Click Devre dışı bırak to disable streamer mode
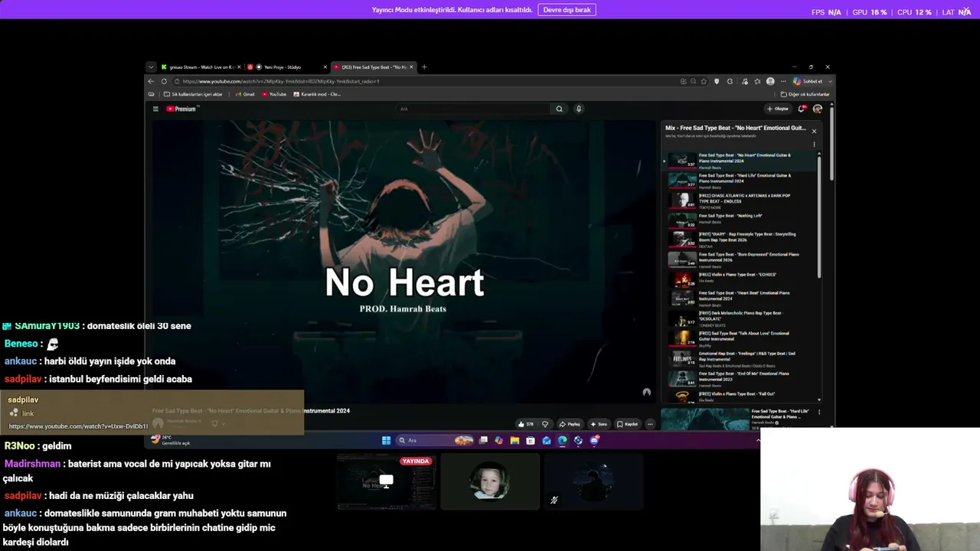The image size is (980, 551). (x=567, y=10)
